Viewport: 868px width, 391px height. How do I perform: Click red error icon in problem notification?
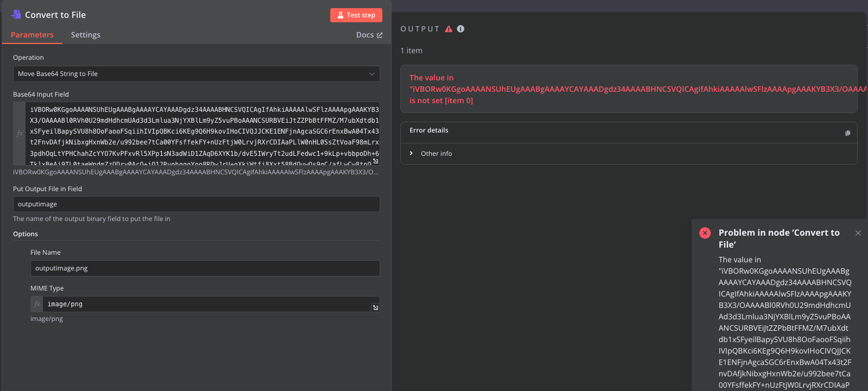pos(705,233)
